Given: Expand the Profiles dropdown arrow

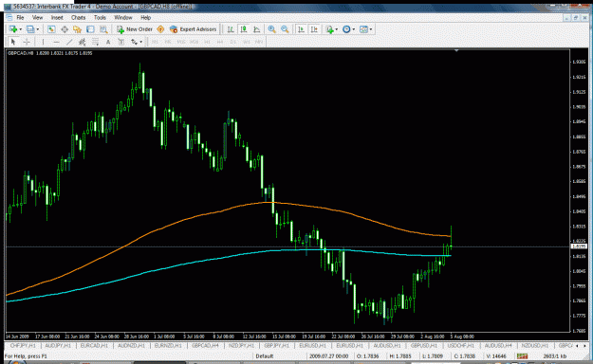Looking at the screenshot, I should tap(37, 29).
